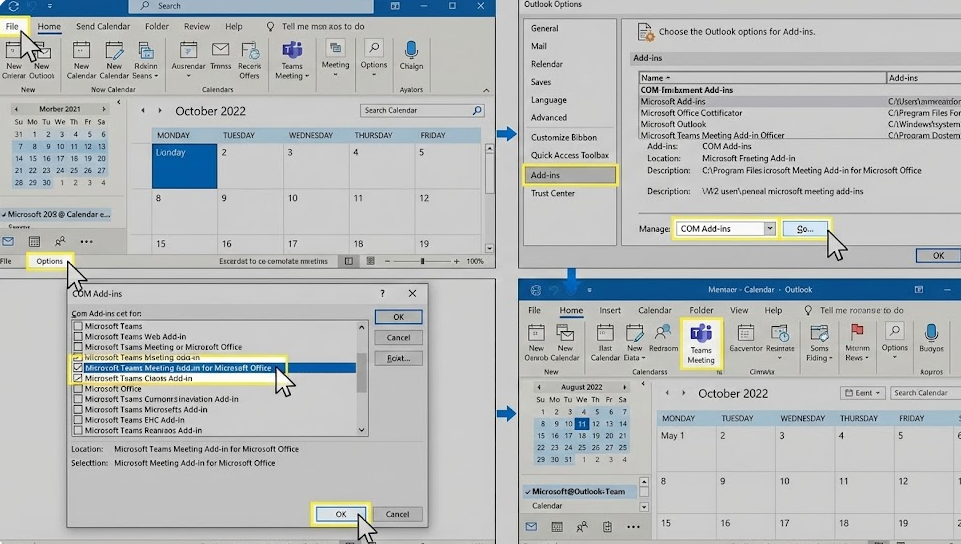Toggle the Microsoft Office add-in checkbox
961x544 pixels.
78,389
